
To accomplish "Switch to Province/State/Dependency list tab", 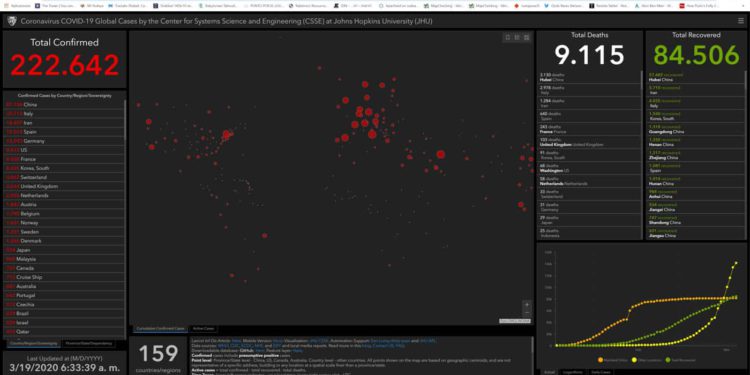I will tap(88, 343).
